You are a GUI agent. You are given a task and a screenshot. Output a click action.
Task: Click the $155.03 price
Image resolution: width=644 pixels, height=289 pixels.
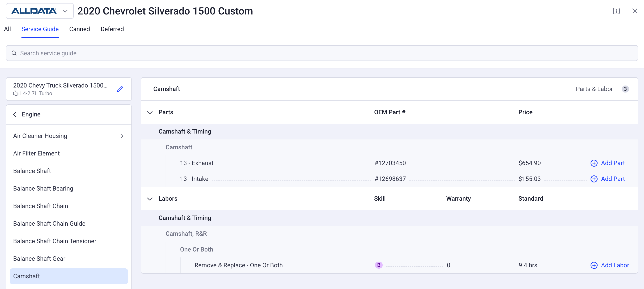pos(529,179)
